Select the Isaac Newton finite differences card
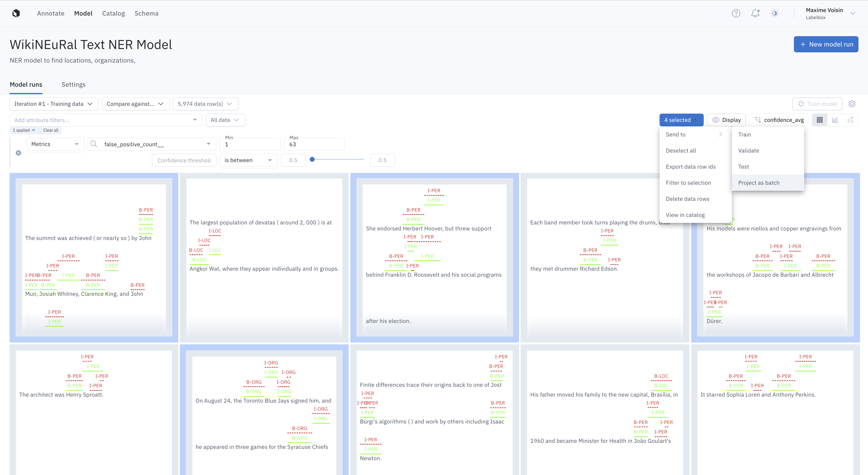Image resolution: width=868 pixels, height=475 pixels. pos(435,410)
